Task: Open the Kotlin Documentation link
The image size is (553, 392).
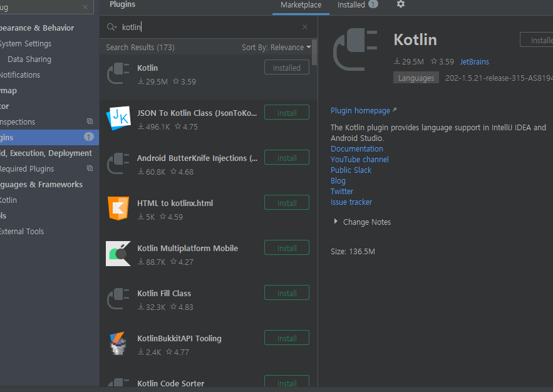Action: click(x=356, y=149)
